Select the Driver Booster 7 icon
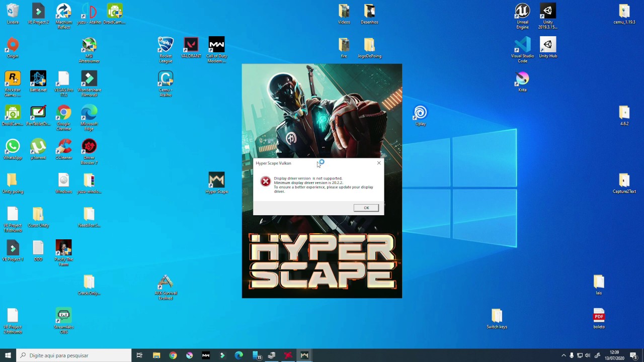 coord(89,152)
